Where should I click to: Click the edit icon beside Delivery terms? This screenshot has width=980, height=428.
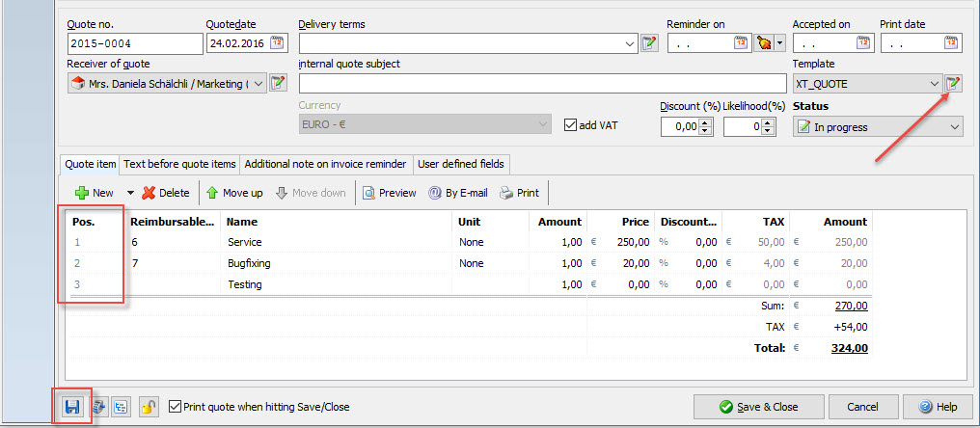tap(650, 43)
